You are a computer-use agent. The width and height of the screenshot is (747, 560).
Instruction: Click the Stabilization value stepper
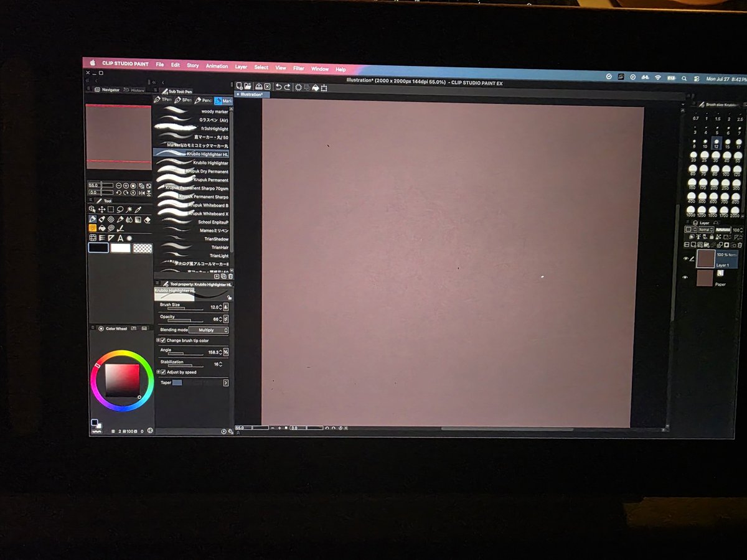[x=220, y=364]
